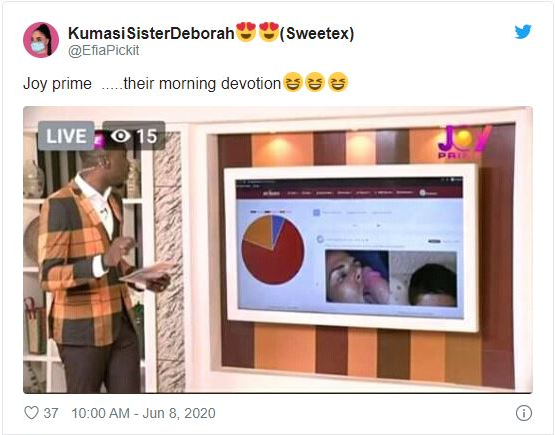Click the orange slice of the pie chart
The height and width of the screenshot is (435, 555).
(259, 232)
